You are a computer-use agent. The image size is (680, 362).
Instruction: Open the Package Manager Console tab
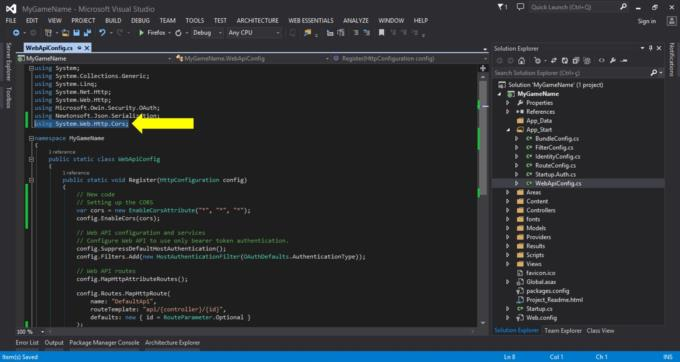click(x=104, y=342)
